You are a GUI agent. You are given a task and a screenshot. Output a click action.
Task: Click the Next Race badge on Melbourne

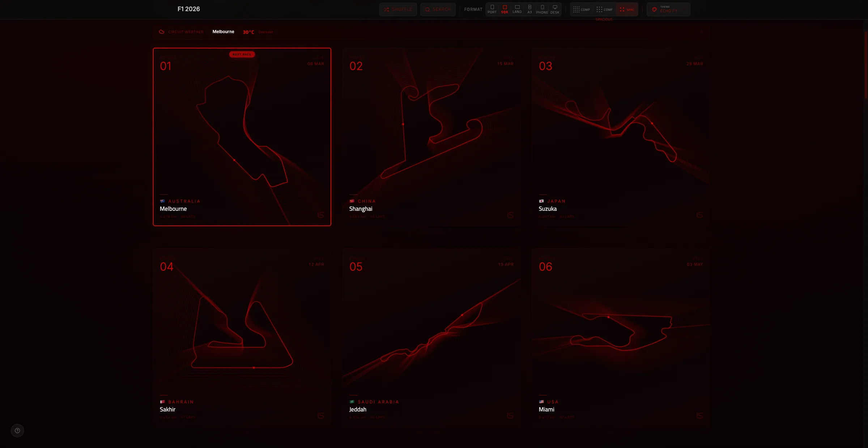pos(242,55)
